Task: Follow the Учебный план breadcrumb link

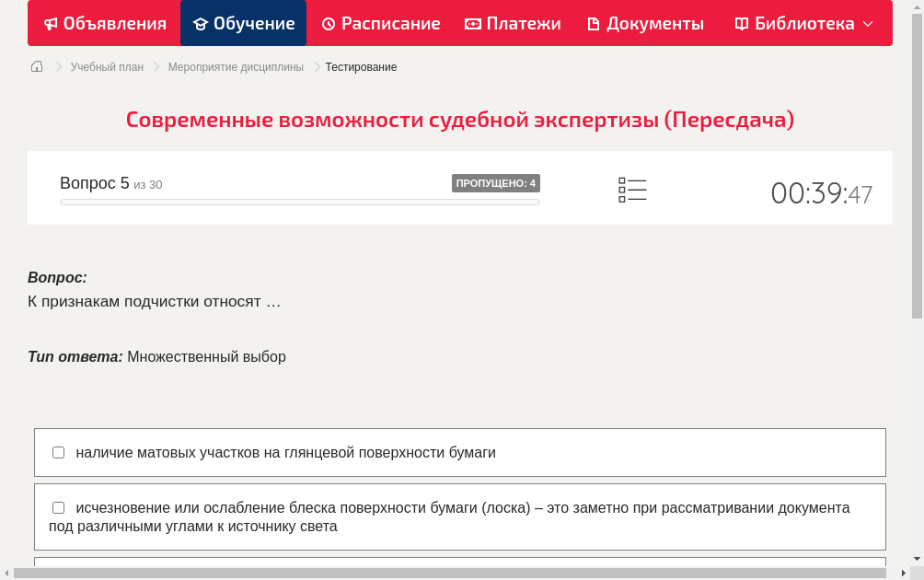Action: click(107, 66)
